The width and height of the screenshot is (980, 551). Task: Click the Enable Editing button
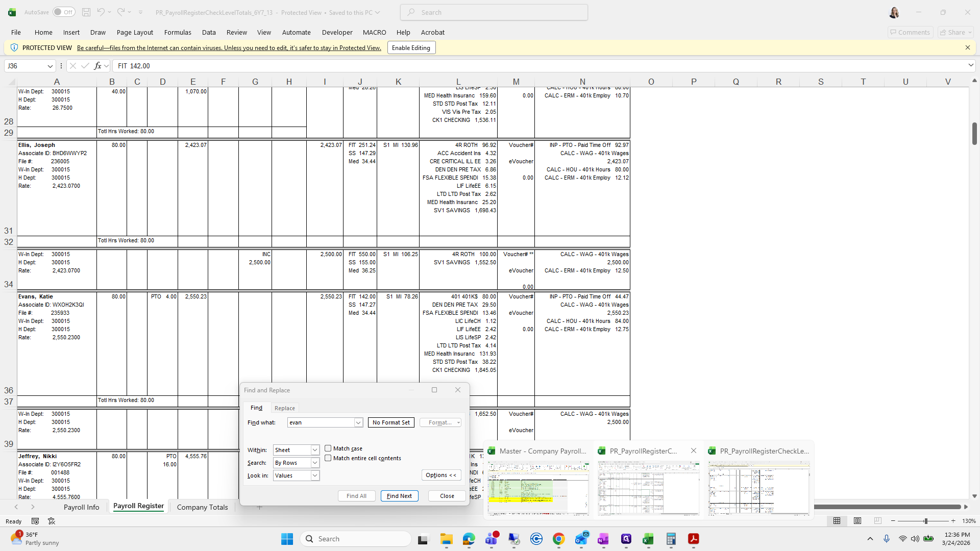[411, 48]
